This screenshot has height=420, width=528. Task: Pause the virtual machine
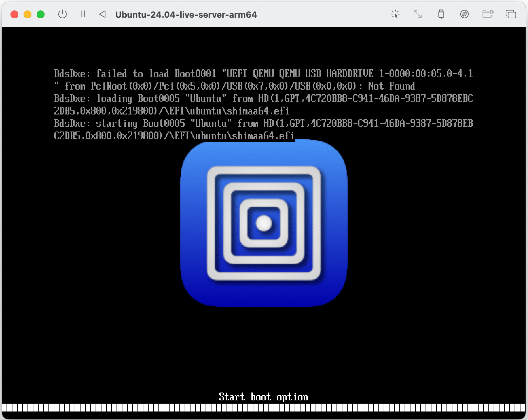[x=83, y=14]
